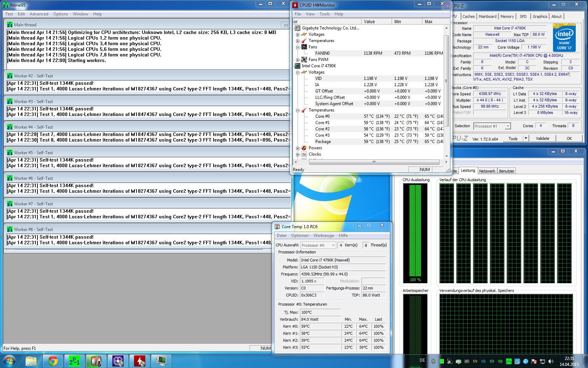Open the Netzwerk tab in Task Manager
Screen dimensions: 588x368
487,171
